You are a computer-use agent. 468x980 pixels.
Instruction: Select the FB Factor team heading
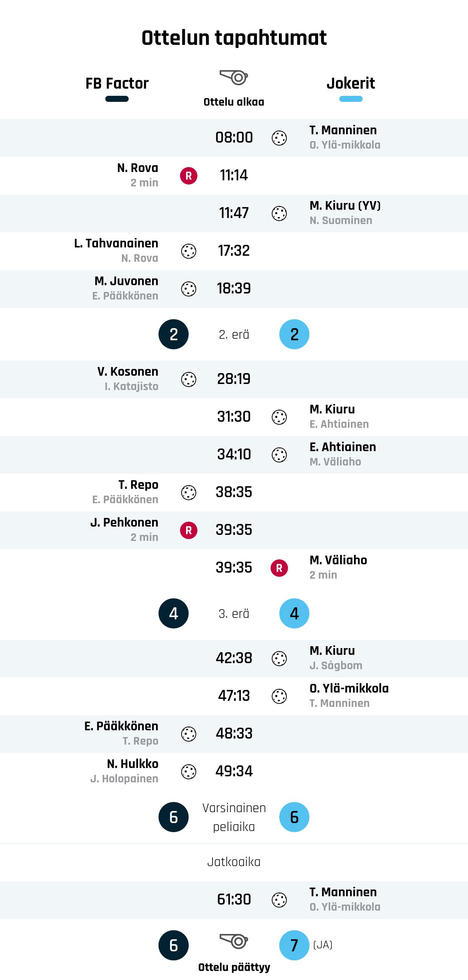tap(117, 83)
